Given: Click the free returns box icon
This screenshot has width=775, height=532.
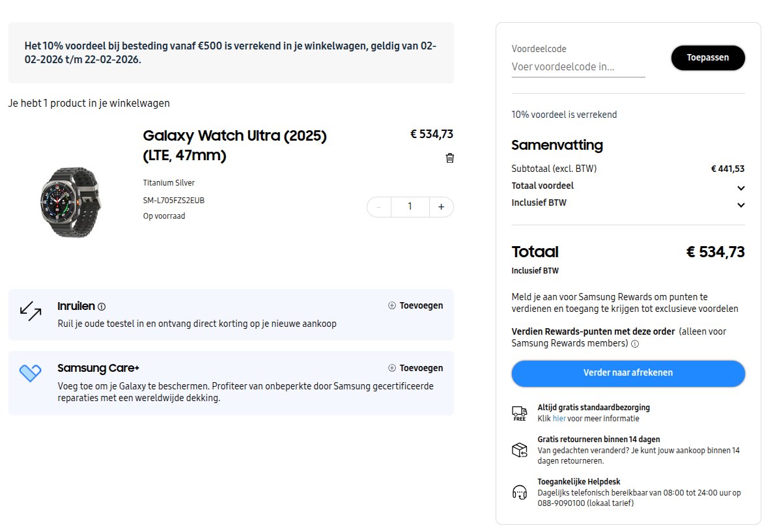Looking at the screenshot, I should pyautogui.click(x=520, y=450).
